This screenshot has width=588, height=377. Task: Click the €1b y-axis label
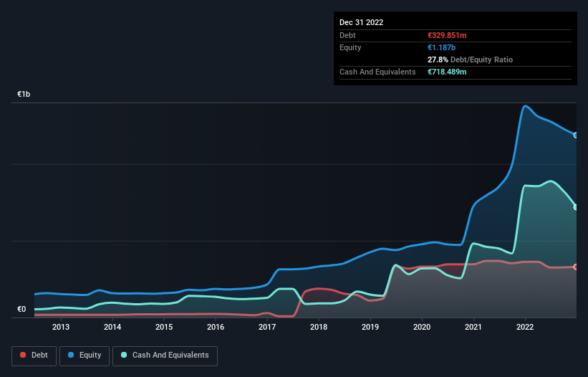click(24, 94)
